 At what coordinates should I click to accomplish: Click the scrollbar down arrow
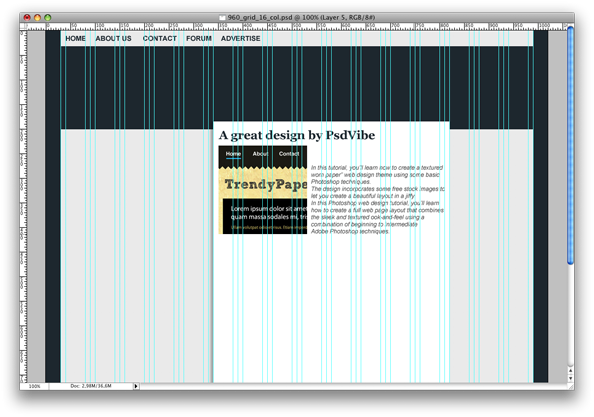[x=571, y=378]
